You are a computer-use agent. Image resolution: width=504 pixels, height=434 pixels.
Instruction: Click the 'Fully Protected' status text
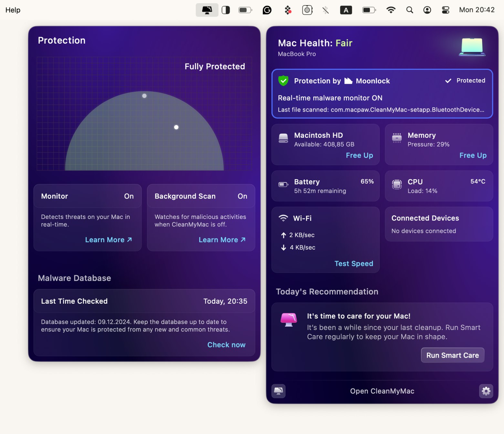click(x=215, y=67)
